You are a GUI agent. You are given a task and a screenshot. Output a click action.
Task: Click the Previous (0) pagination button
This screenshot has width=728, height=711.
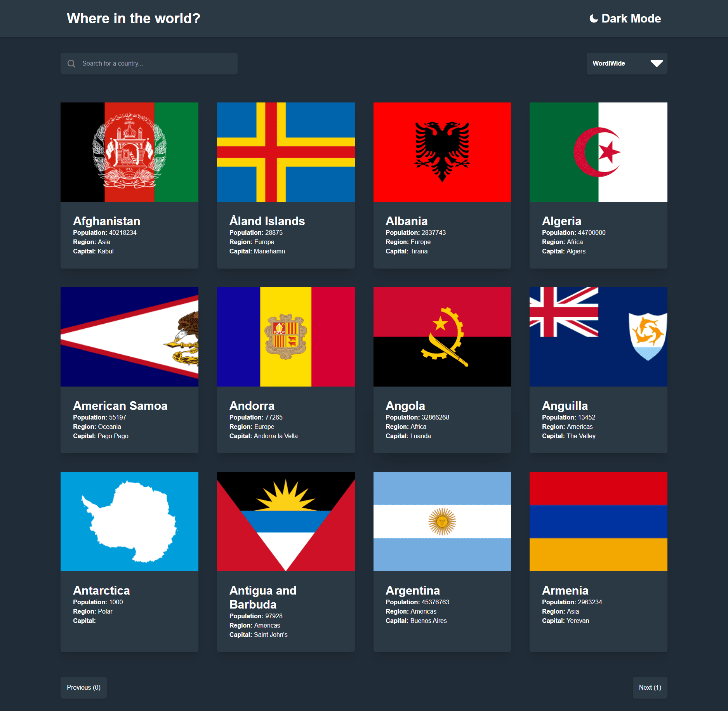83,687
